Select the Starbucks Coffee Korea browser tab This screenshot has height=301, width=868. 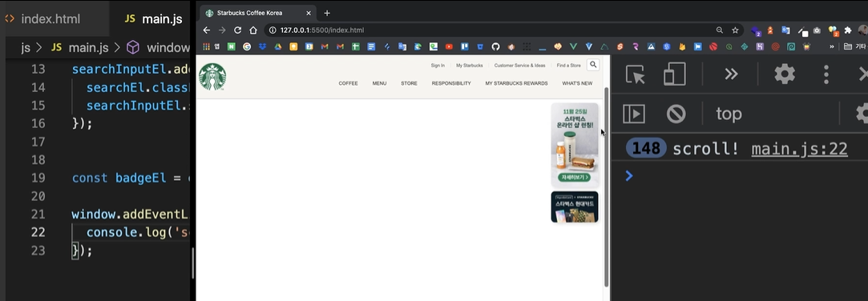[257, 13]
